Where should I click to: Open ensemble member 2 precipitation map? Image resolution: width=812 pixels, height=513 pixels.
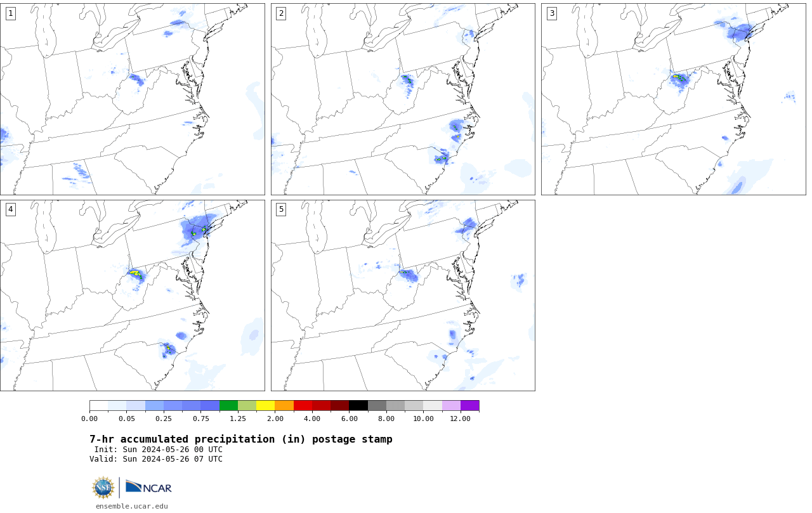403,99
